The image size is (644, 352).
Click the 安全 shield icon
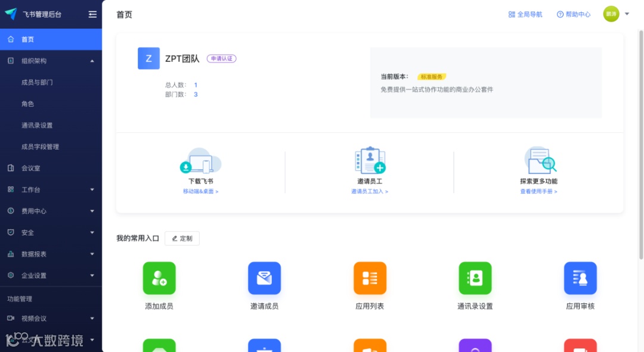click(x=11, y=232)
